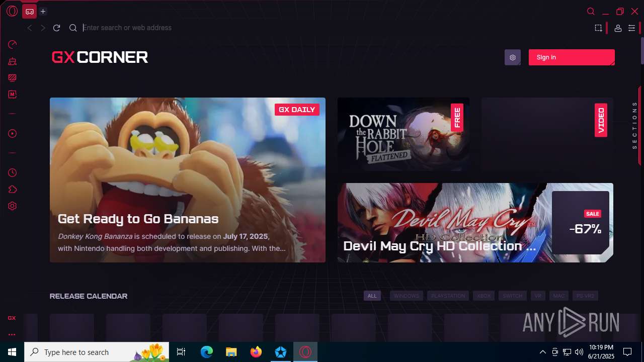This screenshot has height=362, width=644.
Task: Go forward to the next page
Action: point(43,28)
